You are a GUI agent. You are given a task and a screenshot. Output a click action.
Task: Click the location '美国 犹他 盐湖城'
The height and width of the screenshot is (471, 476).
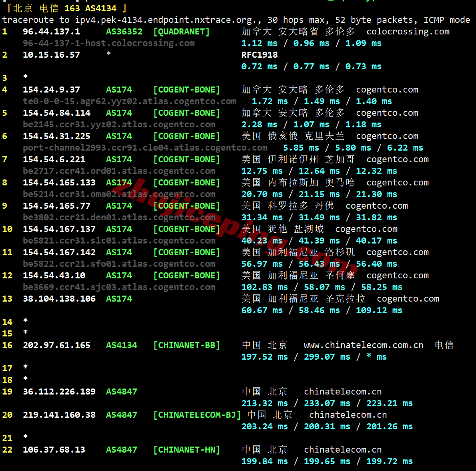pos(283,229)
